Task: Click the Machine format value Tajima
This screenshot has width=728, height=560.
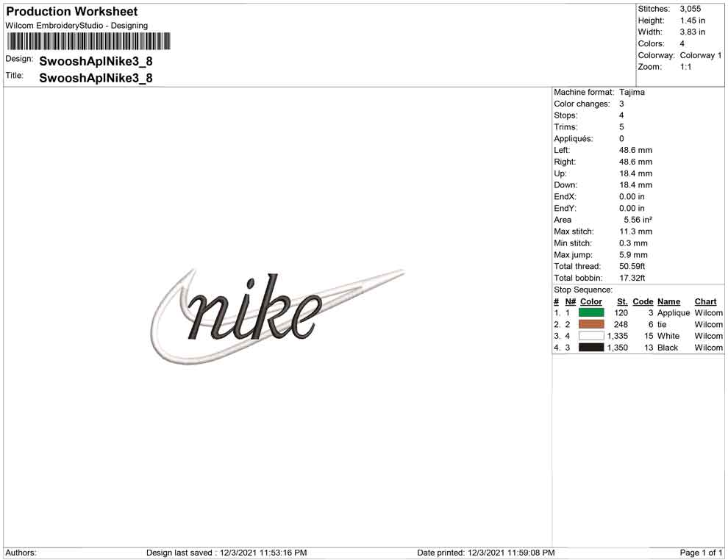Action: point(632,93)
